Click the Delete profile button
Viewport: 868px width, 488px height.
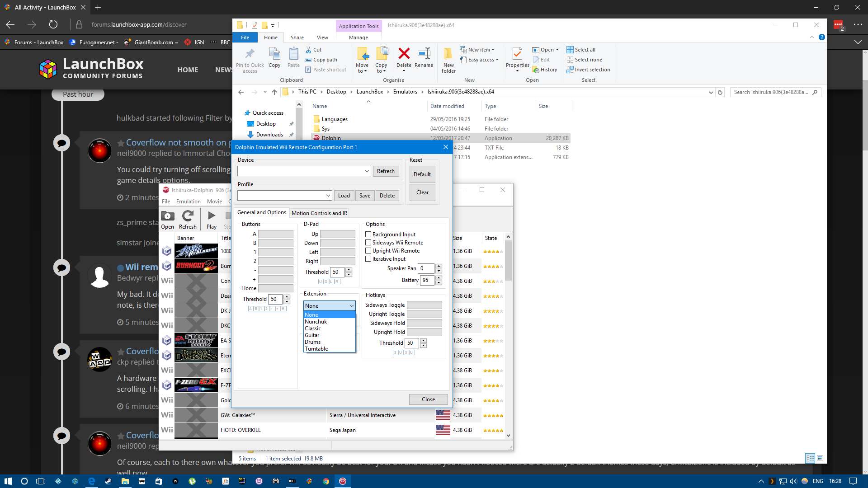(387, 196)
